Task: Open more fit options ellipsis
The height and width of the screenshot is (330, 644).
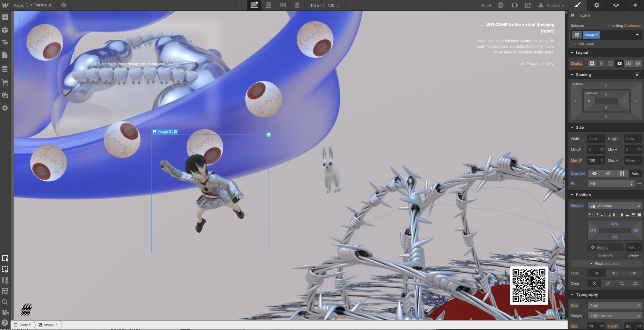Action: 639,184
